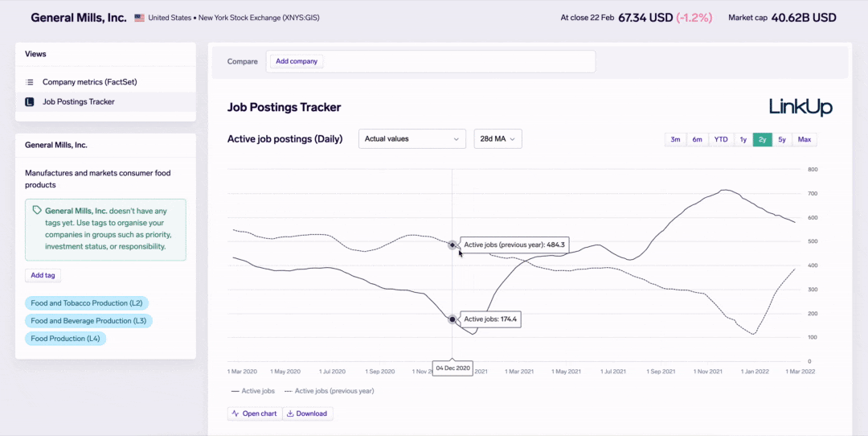Click the Views panel heading
This screenshot has width=868, height=436.
point(35,54)
